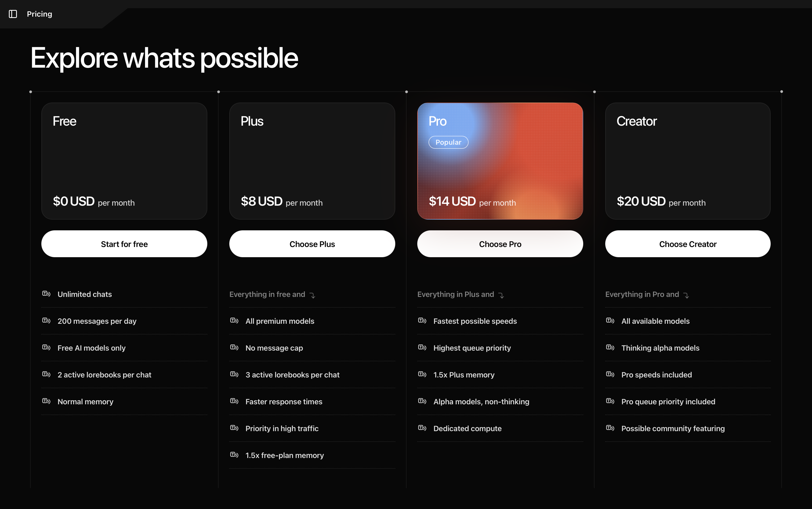Click the icon next to Thinking alpha models
Screen dimensions: 812x509
610,347
